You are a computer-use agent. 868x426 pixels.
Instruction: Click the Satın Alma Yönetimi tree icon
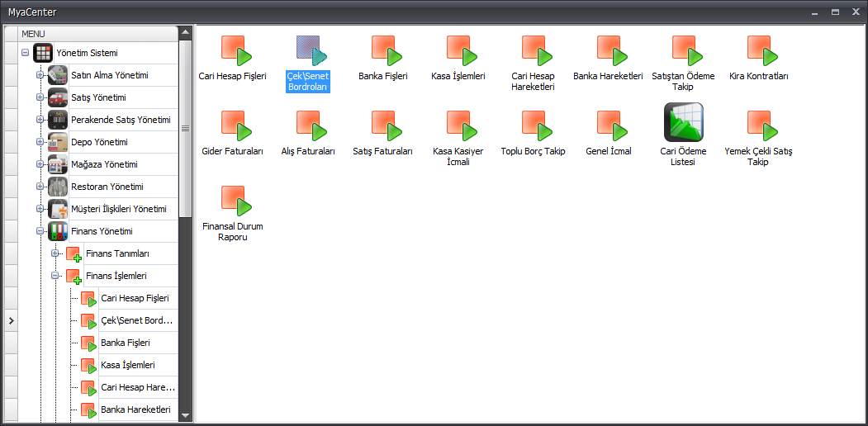pyautogui.click(x=58, y=74)
